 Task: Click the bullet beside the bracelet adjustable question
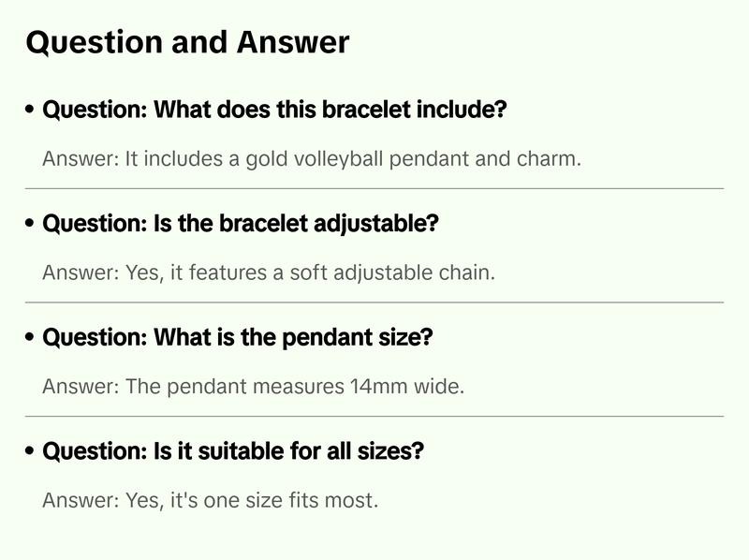tap(31, 225)
